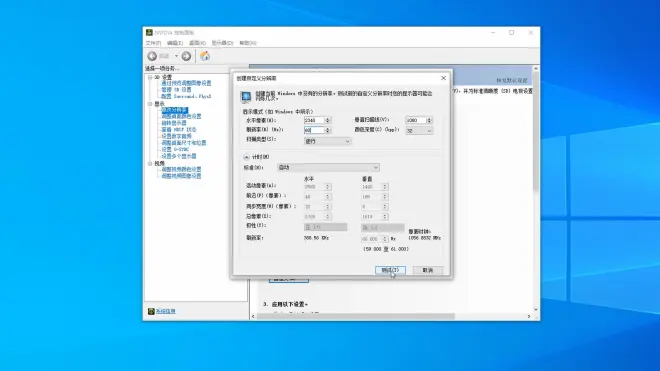Collapse the 3D 设置 tree node
Viewport: 660px width, 371px height.
[150, 77]
